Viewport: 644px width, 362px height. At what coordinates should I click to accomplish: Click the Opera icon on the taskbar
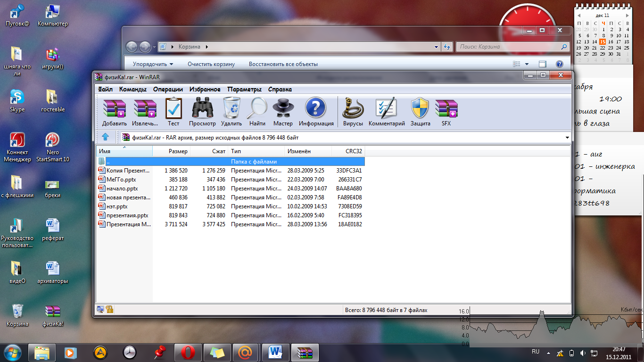188,352
